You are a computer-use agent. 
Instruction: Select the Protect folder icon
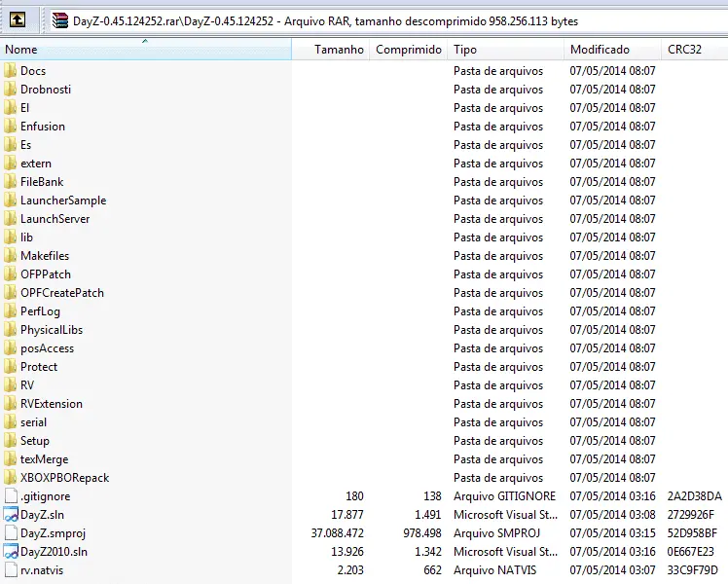pos(10,367)
